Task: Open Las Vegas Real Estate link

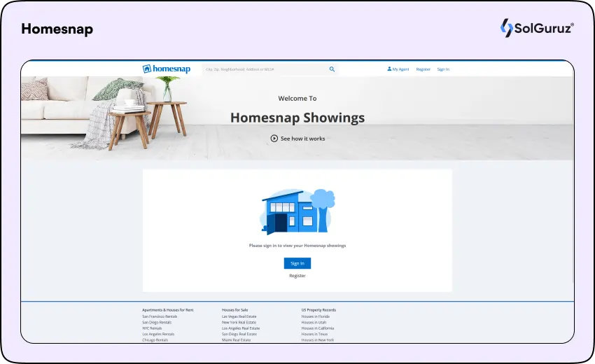Action: pos(239,316)
